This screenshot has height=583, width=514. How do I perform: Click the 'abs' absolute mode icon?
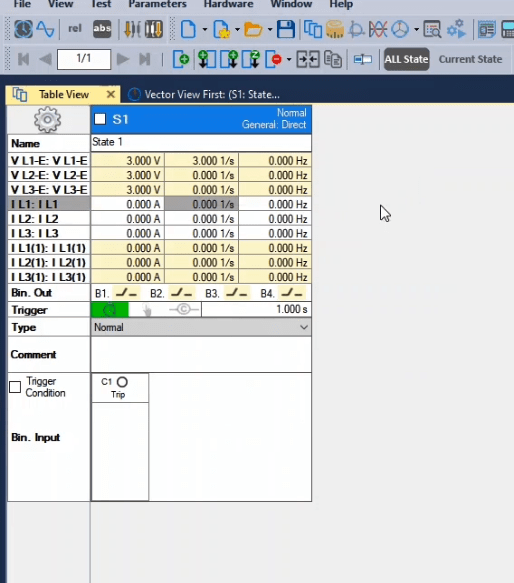(x=102, y=29)
